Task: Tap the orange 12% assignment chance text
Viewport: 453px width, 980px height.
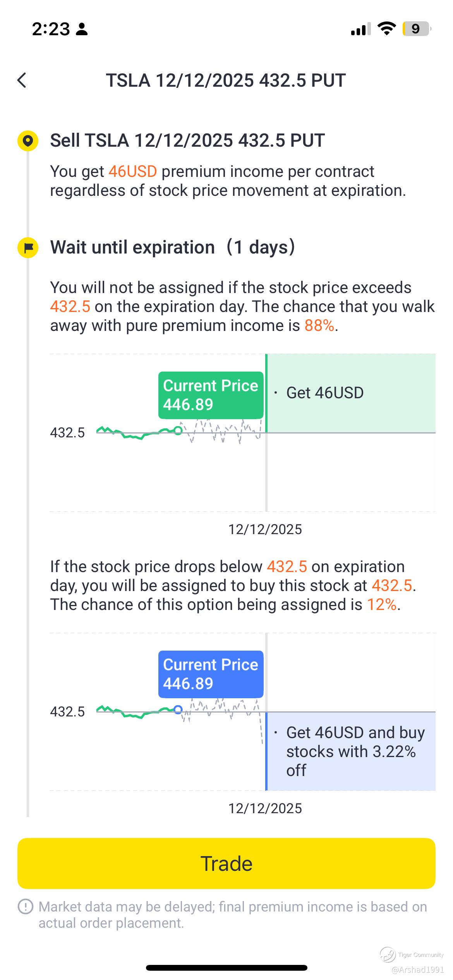Action: pyautogui.click(x=381, y=605)
